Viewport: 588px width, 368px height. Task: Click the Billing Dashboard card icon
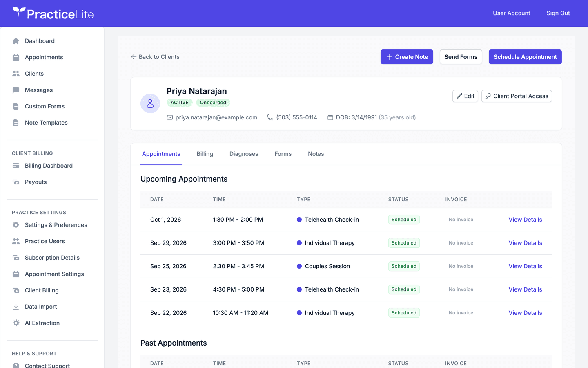(x=16, y=166)
